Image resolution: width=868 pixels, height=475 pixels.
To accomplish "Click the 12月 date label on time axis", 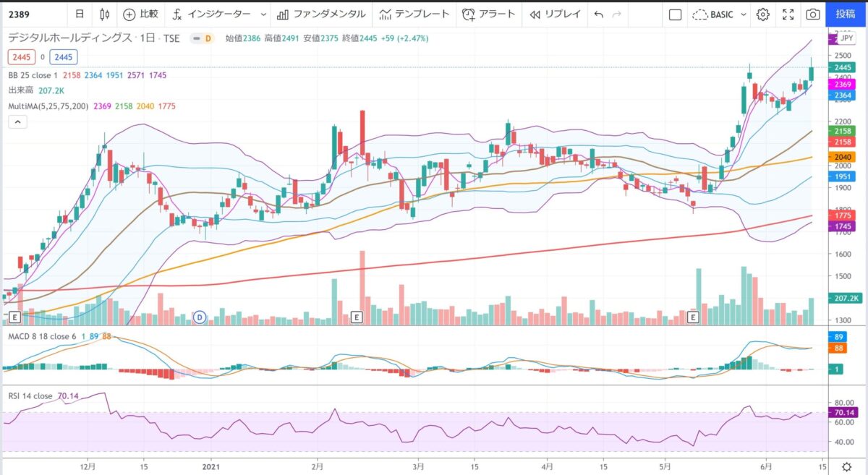I will (x=88, y=467).
